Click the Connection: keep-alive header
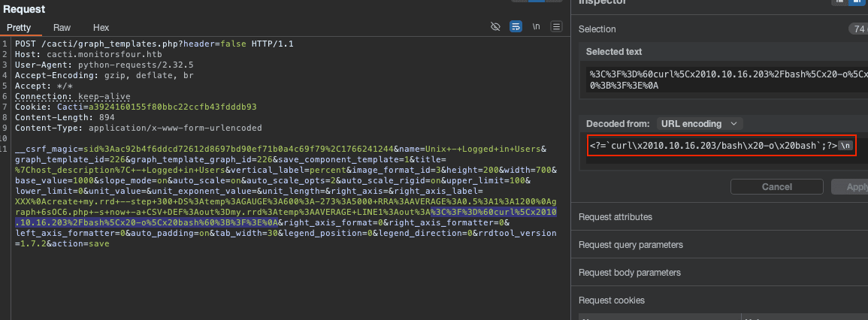Viewport: 868px width, 320px height. (x=72, y=96)
